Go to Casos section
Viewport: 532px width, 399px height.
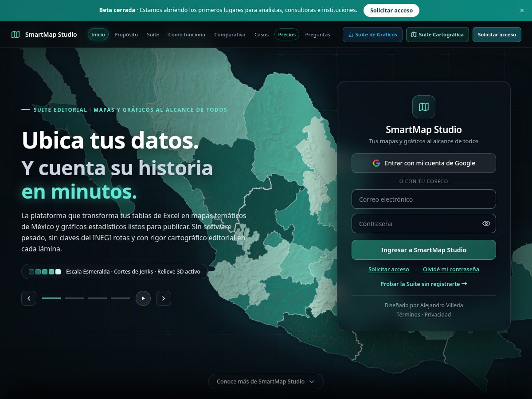coord(262,35)
